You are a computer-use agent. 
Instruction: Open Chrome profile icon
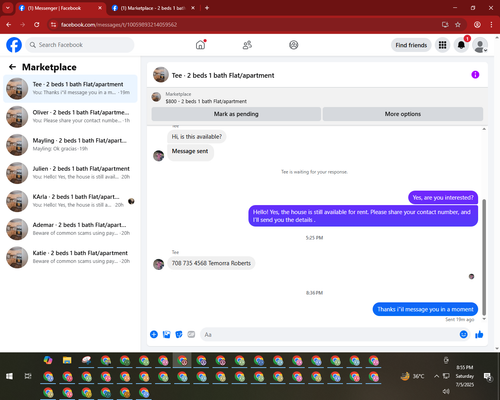tap(477, 25)
